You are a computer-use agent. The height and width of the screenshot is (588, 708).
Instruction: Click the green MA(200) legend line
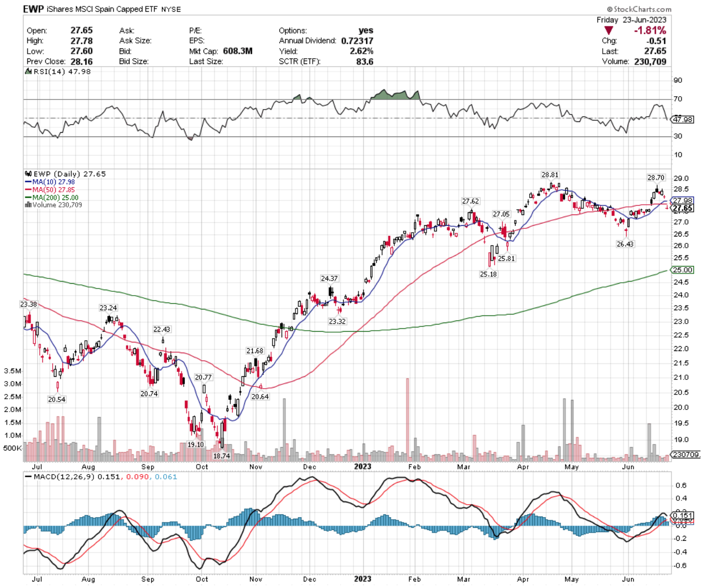(28, 197)
